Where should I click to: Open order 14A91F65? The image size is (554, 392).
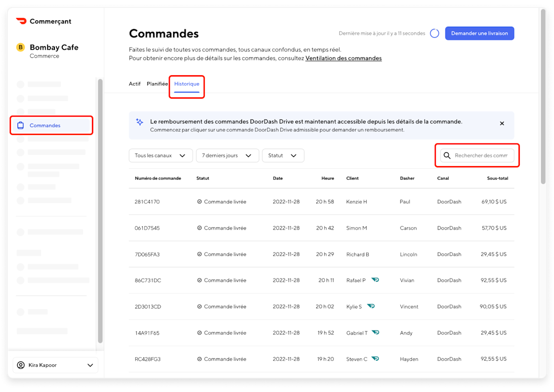tap(321, 333)
